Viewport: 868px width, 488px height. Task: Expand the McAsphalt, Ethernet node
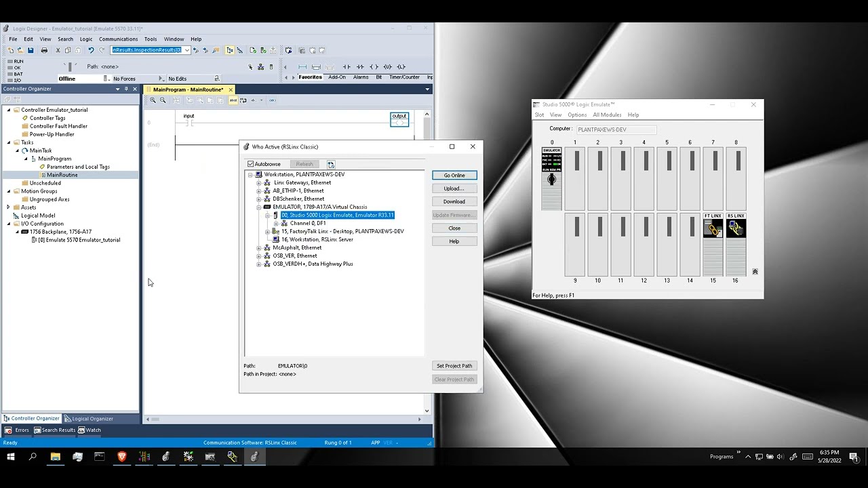[258, 247]
